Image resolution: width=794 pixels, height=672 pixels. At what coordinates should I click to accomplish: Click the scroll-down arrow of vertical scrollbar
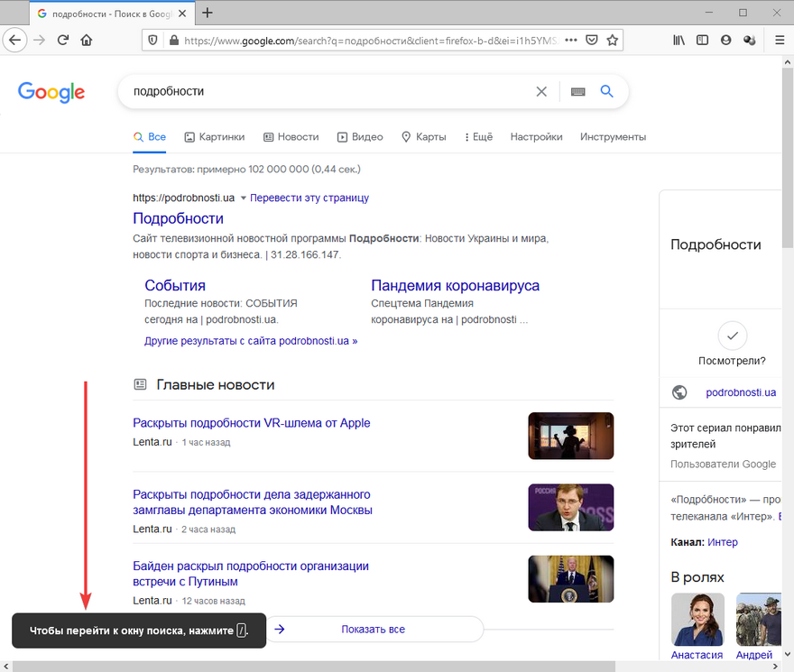point(788,654)
